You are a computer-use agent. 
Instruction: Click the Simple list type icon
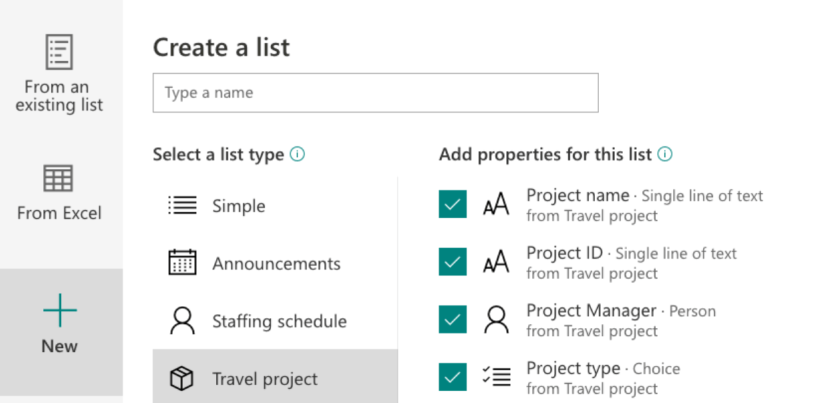(182, 206)
